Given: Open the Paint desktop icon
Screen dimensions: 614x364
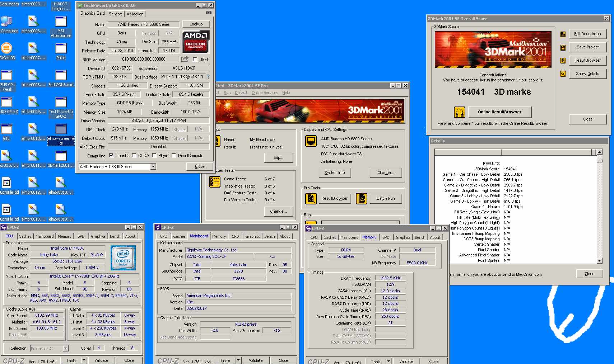Looking at the screenshot, I should pos(61,51).
